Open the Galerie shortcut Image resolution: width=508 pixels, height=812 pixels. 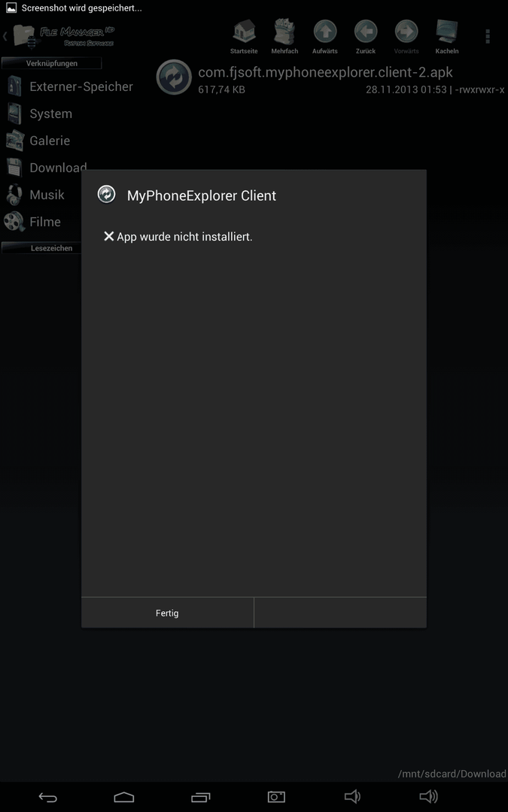coord(38,141)
